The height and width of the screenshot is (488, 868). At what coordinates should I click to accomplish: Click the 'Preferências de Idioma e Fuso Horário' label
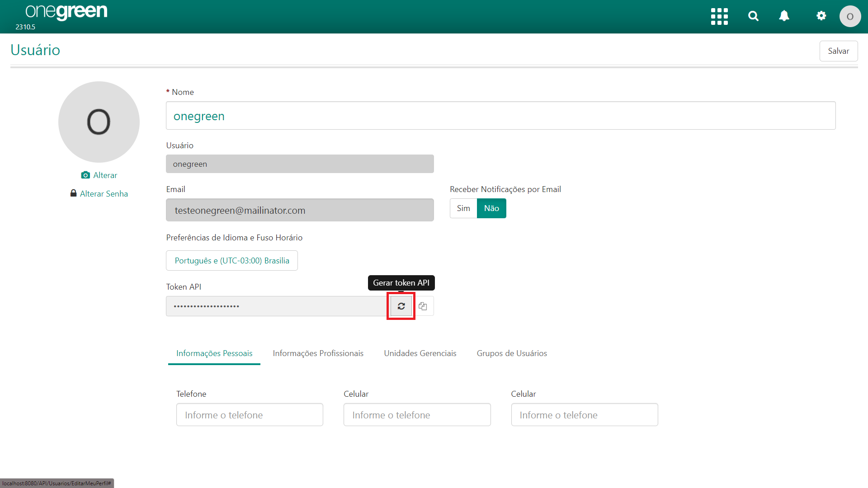tap(234, 238)
